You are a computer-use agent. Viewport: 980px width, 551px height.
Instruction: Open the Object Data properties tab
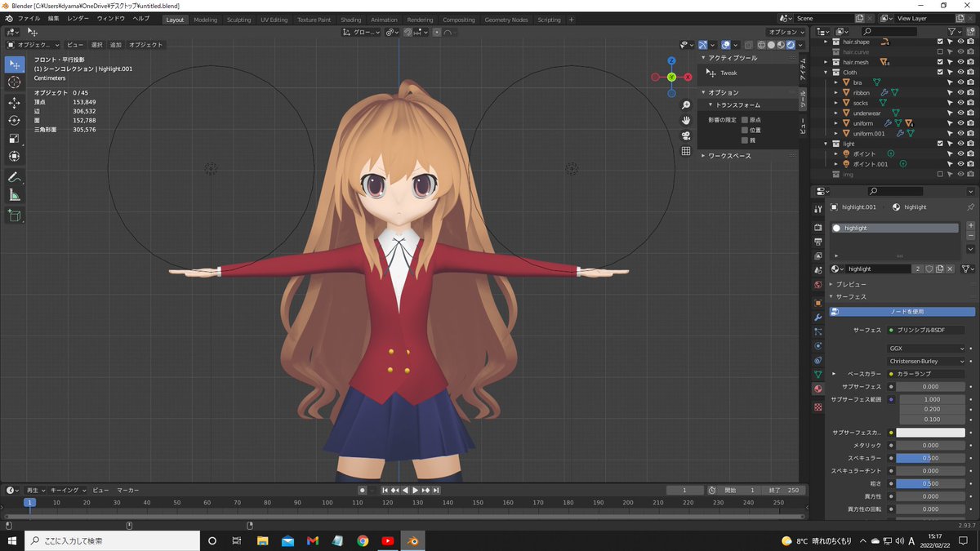point(817,375)
